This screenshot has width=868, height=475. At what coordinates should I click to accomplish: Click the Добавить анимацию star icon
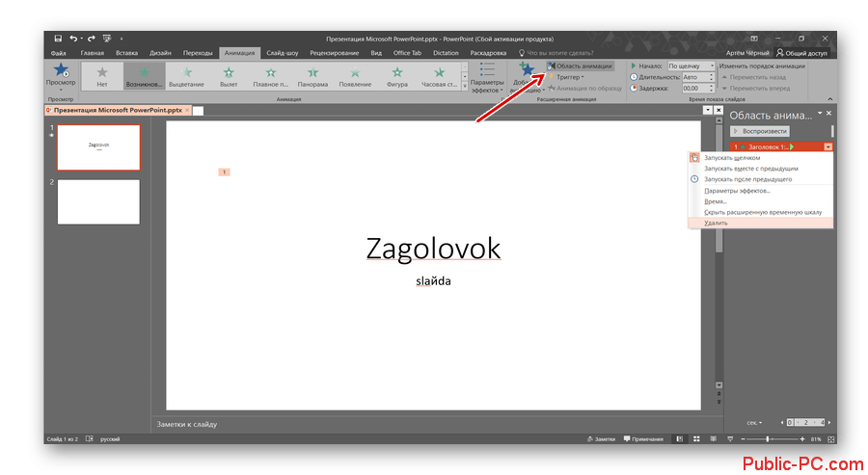(x=527, y=70)
